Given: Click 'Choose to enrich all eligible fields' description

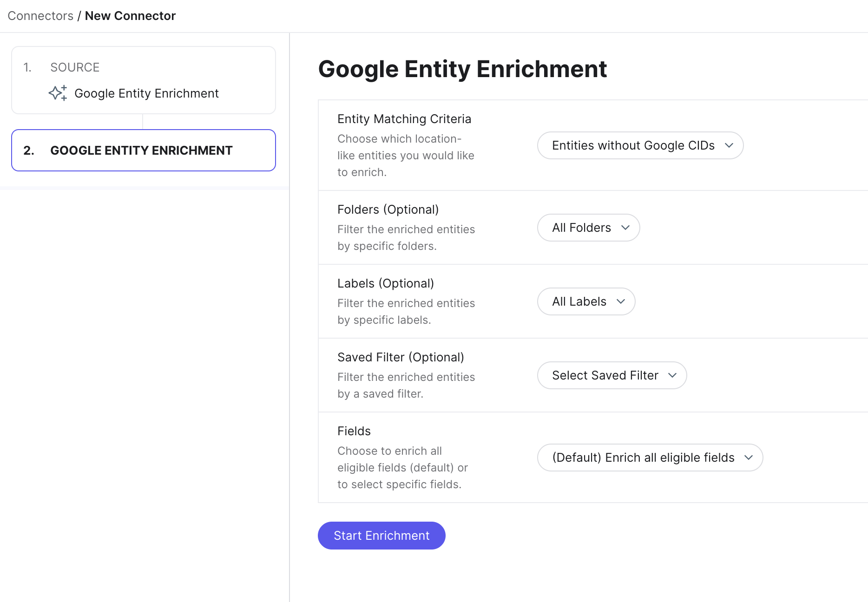Looking at the screenshot, I should point(402,468).
